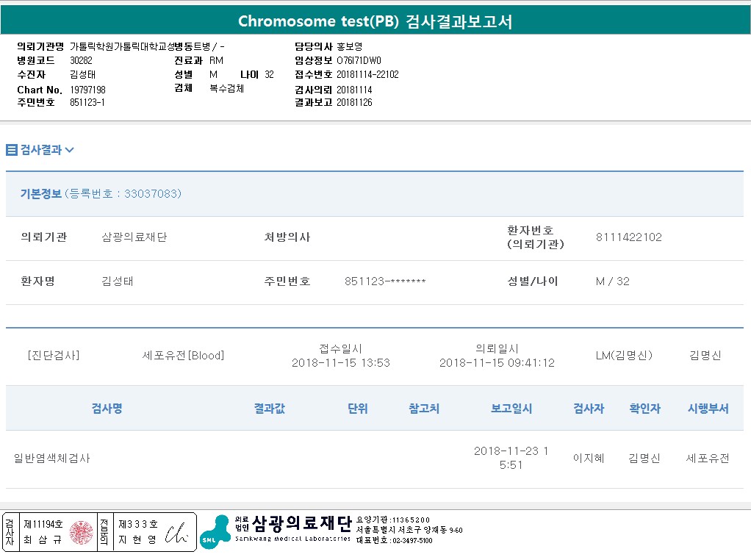
Task: Click the 검사자 column header
Action: click(x=589, y=409)
